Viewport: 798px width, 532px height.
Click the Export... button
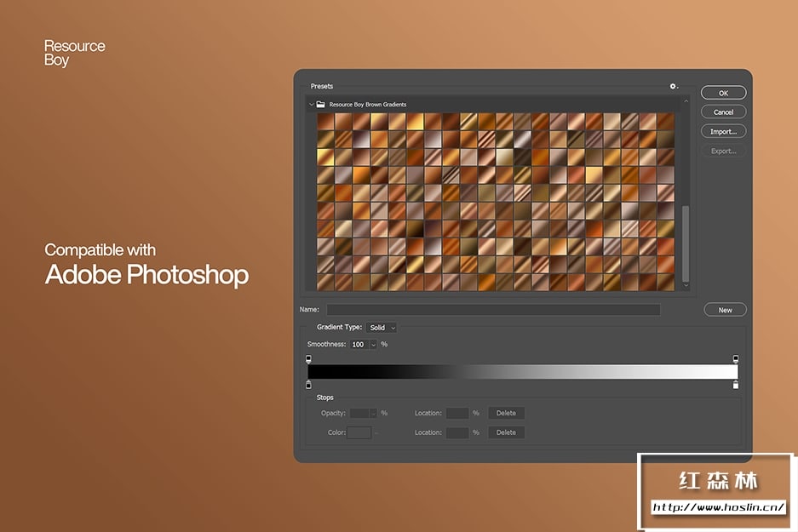pos(723,151)
